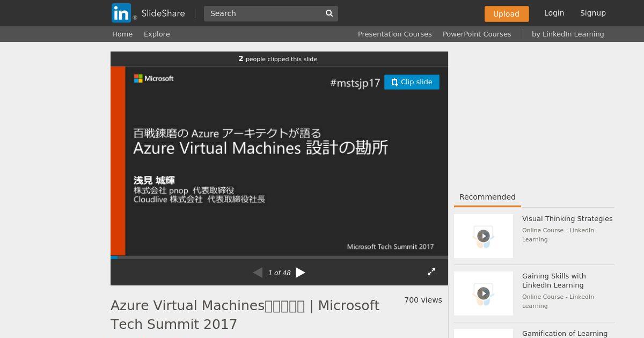Click the LinkedIn logo icon
Screen dimensions: 644x338
click(121, 13)
